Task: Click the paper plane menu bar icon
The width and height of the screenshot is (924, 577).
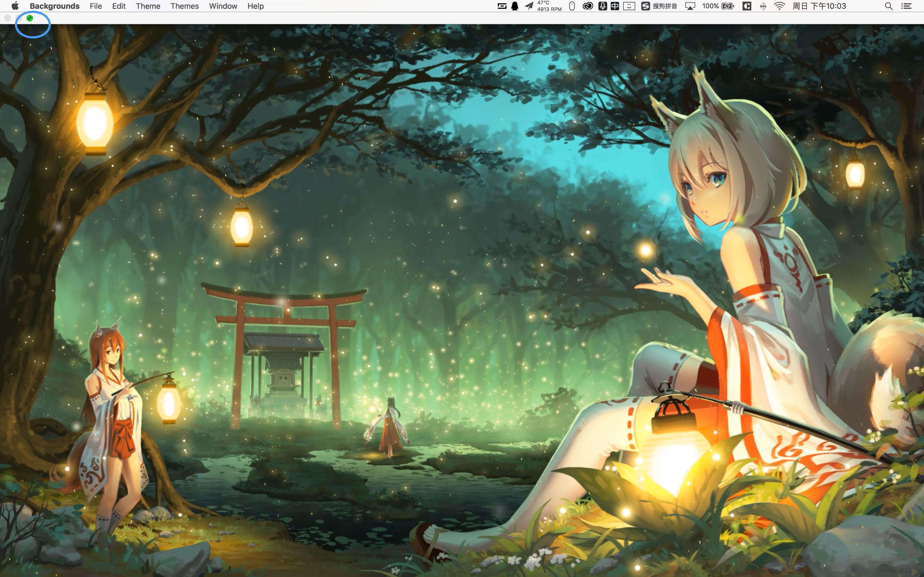Action: point(529,6)
